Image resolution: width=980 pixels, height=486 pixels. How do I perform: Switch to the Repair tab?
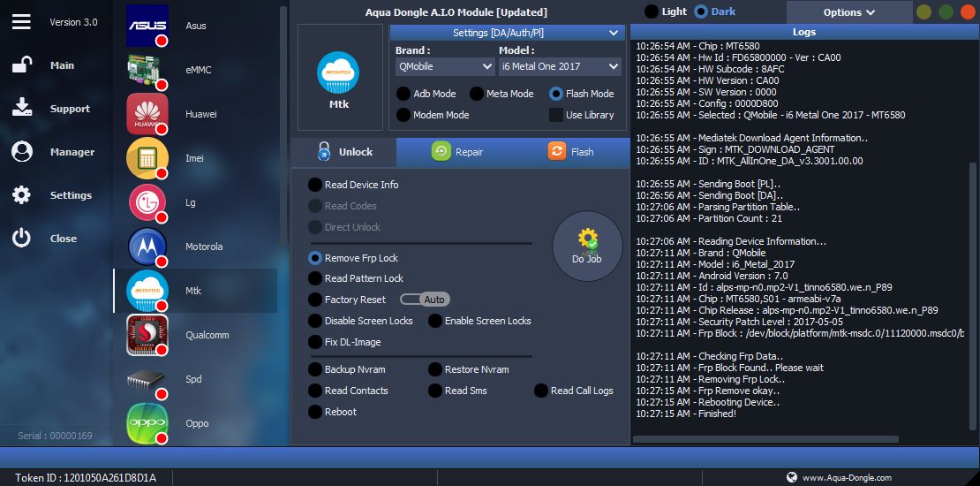click(x=456, y=152)
